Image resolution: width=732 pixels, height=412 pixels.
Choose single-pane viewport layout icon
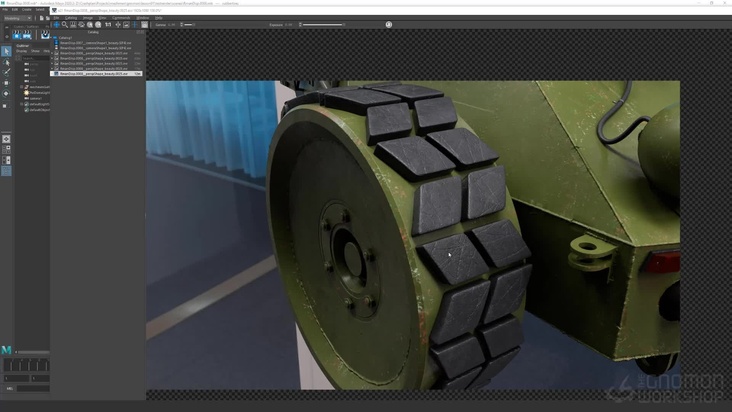tap(6, 139)
